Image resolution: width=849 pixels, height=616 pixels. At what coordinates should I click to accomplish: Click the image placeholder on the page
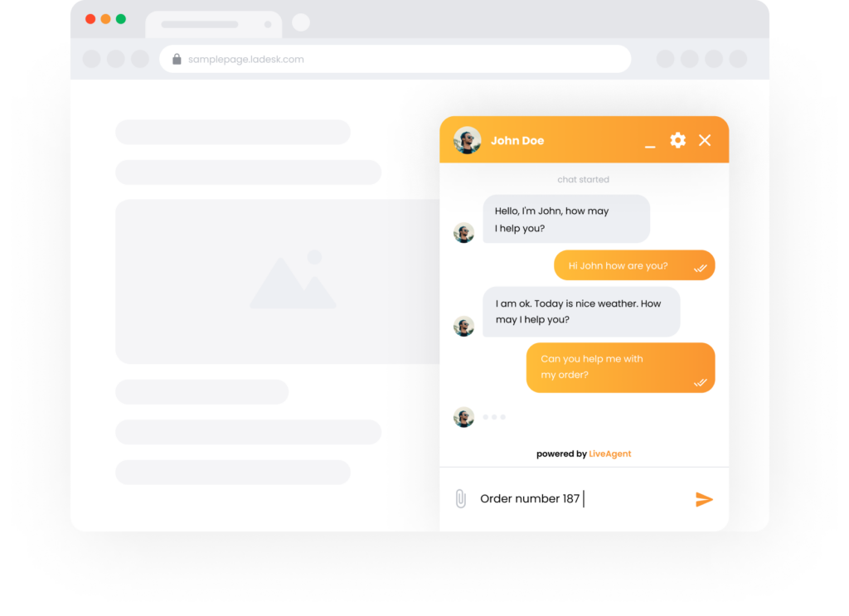pos(279,282)
